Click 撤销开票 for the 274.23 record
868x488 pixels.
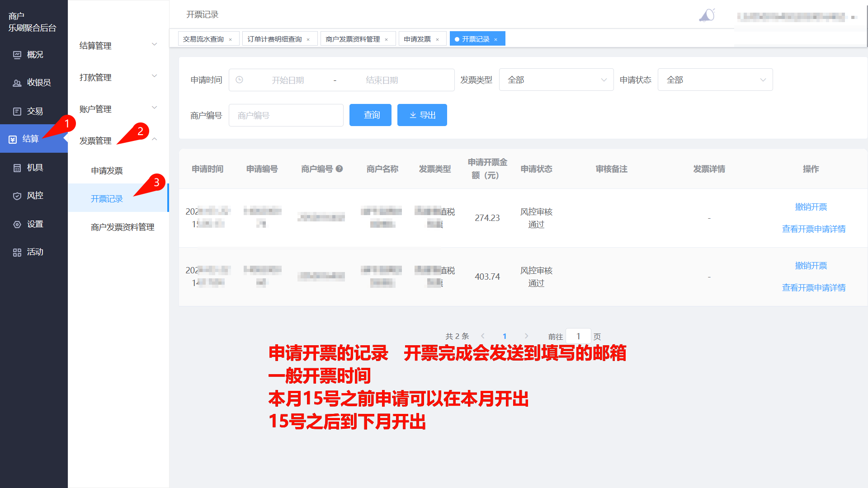point(811,207)
